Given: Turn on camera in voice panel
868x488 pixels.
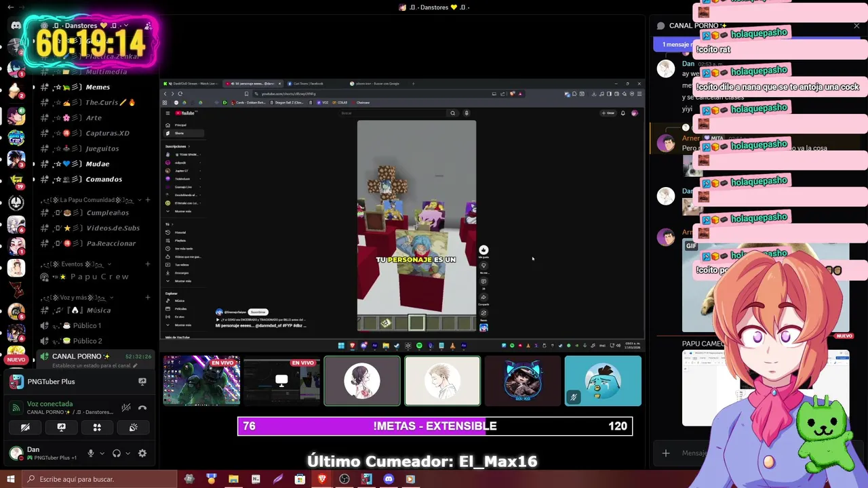Looking at the screenshot, I should [25, 427].
